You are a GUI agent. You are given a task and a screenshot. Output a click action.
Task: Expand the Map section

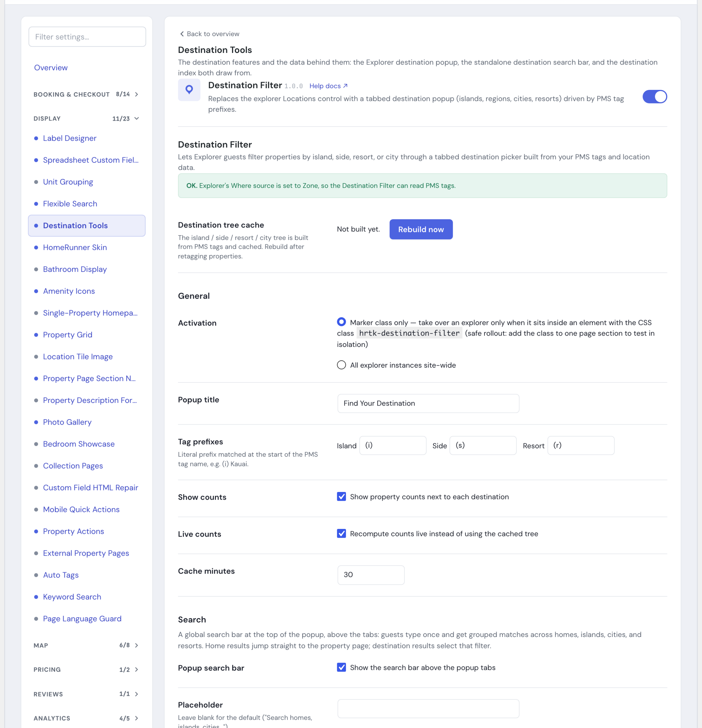[86, 645]
